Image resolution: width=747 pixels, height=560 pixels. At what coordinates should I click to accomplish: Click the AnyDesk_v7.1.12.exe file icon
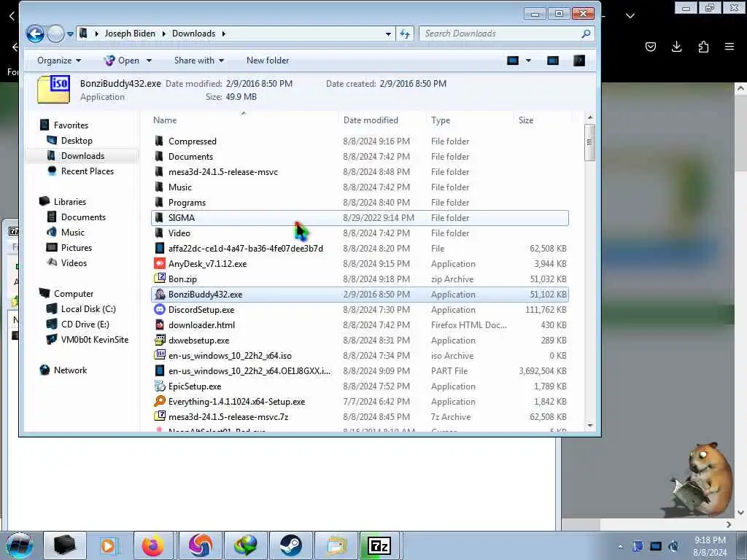coord(160,263)
